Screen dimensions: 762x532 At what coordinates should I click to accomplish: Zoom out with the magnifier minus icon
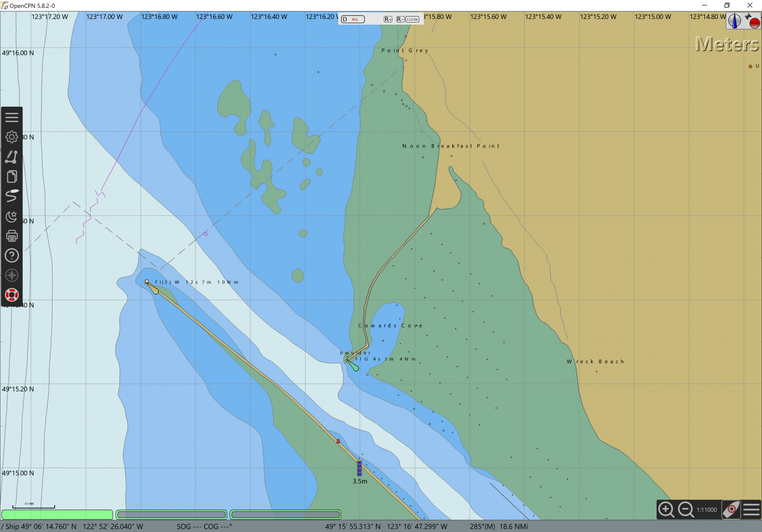686,510
